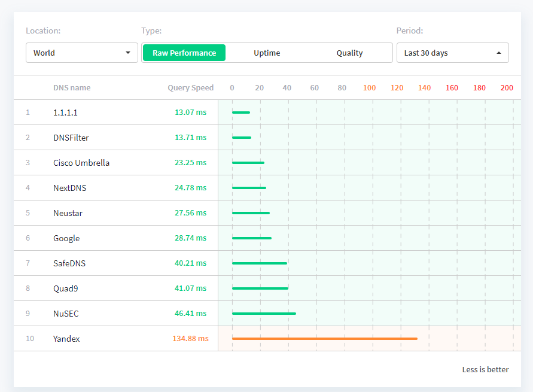Switch to the Uptime type
The height and width of the screenshot is (392, 533).
tap(267, 53)
